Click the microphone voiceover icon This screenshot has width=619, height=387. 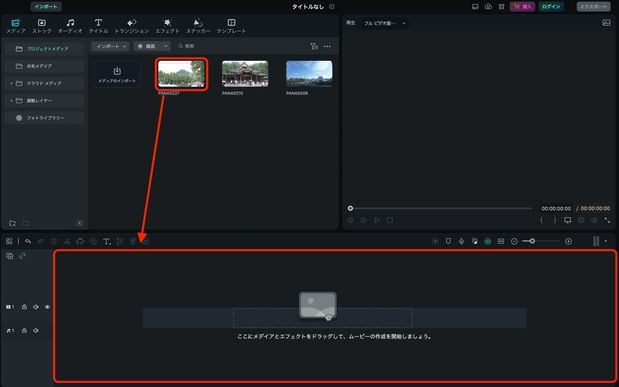(x=461, y=241)
